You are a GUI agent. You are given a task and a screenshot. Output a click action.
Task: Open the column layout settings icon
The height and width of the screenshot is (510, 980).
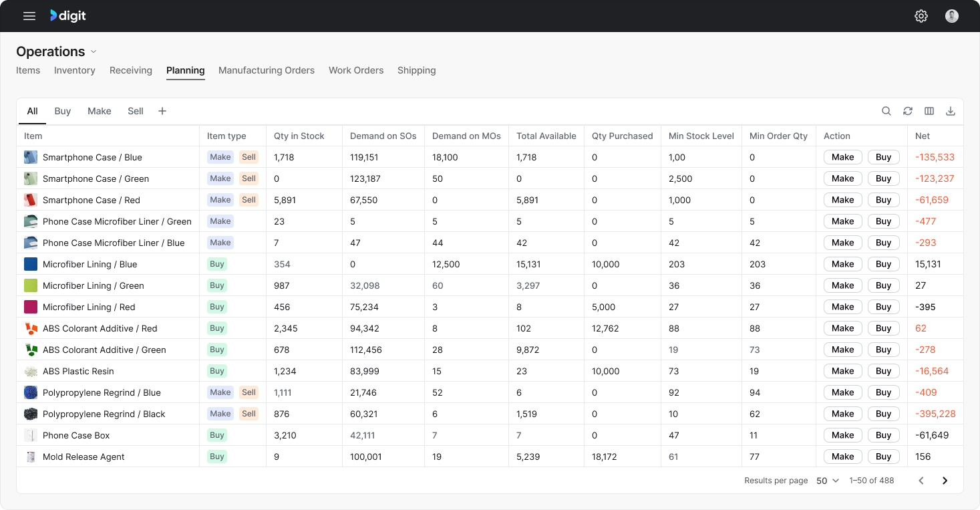[929, 111]
